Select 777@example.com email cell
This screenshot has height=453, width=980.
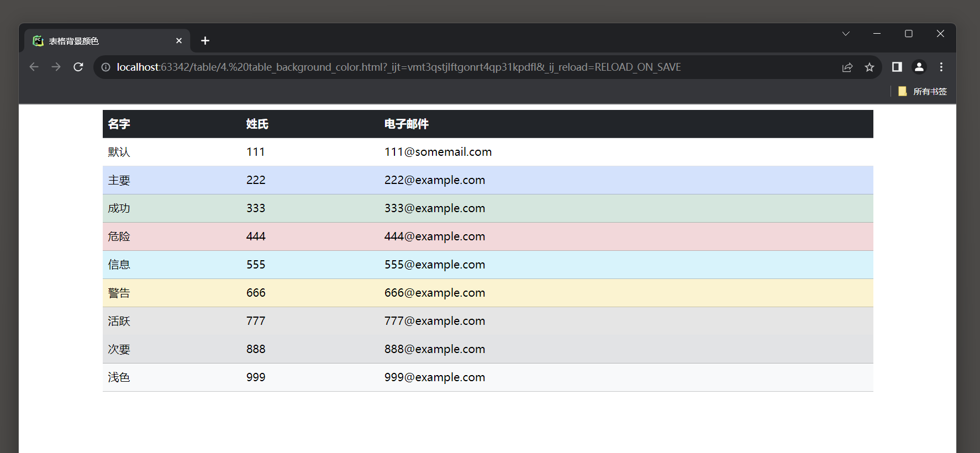[x=626, y=321]
